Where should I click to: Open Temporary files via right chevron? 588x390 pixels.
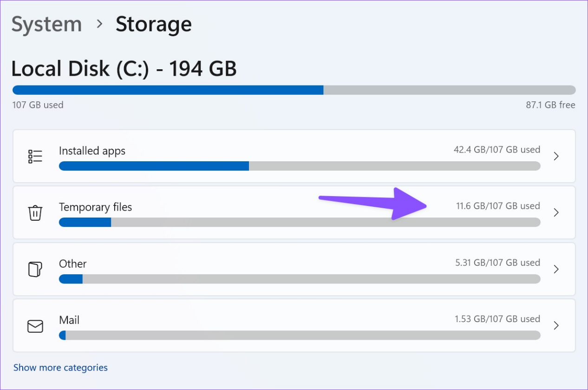(x=556, y=212)
